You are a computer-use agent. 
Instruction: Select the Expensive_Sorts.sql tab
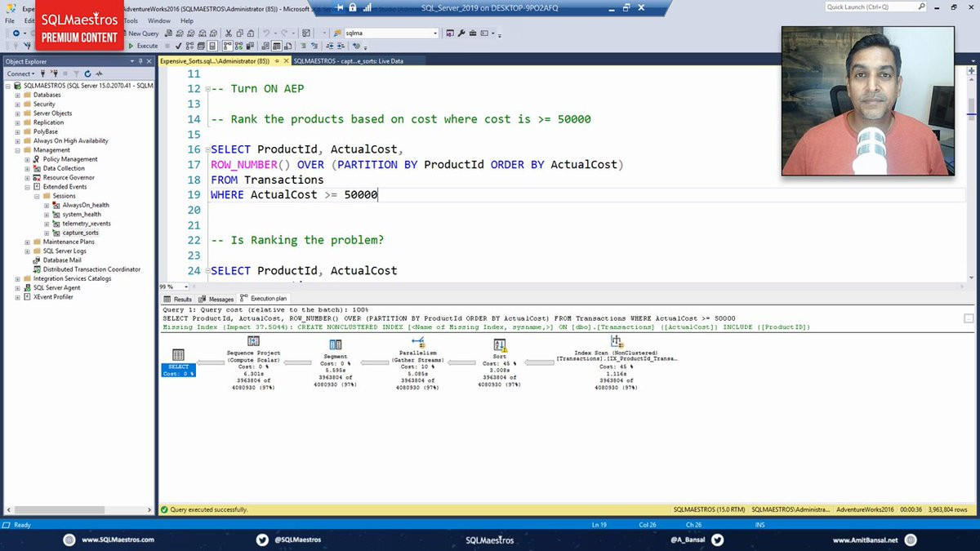click(x=215, y=61)
